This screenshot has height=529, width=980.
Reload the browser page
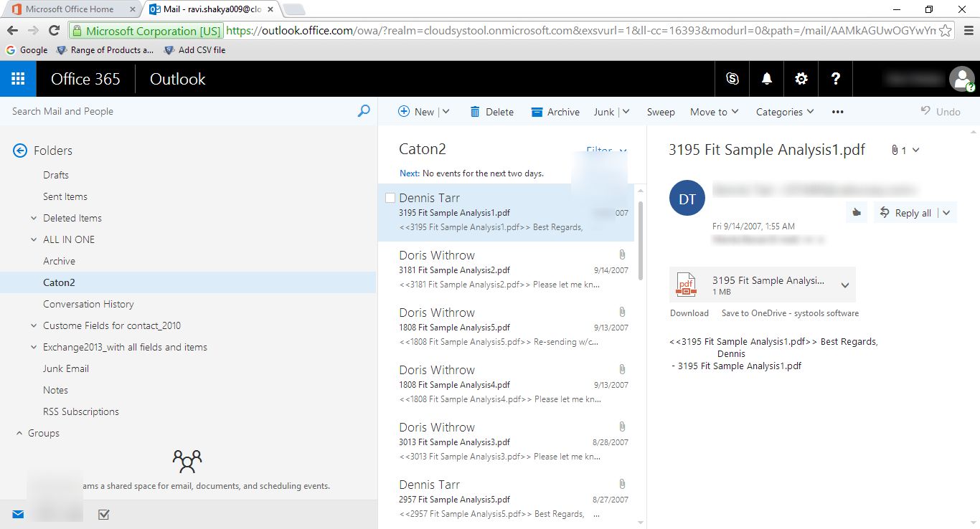click(54, 30)
